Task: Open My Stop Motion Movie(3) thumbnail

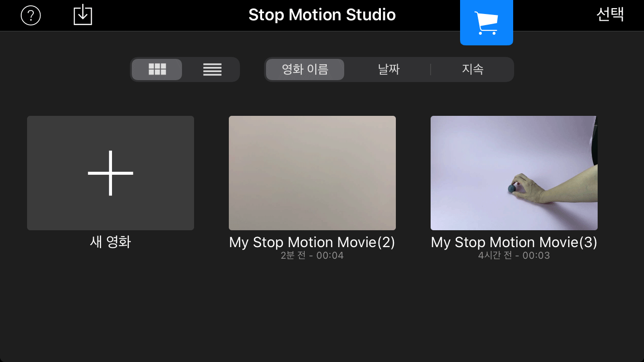Action: (x=514, y=173)
